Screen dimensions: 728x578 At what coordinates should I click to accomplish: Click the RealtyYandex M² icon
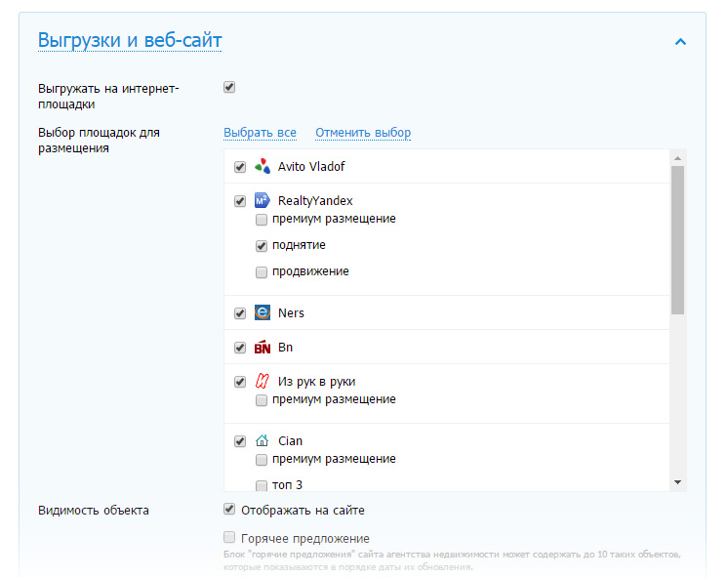click(263, 201)
